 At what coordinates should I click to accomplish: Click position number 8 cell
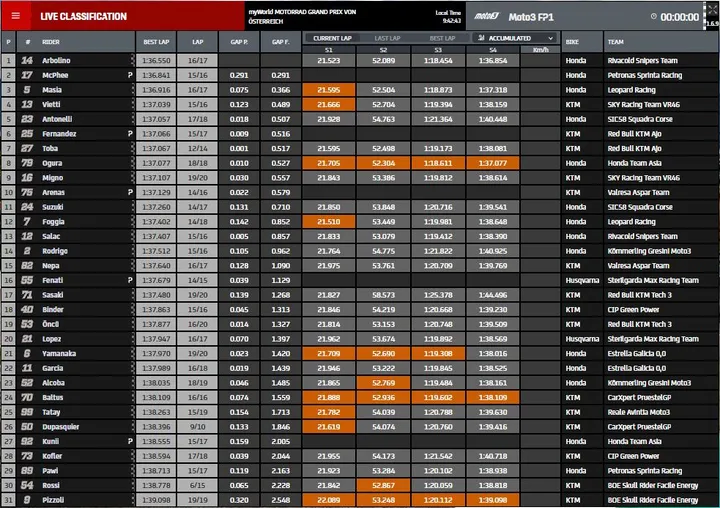click(8, 163)
